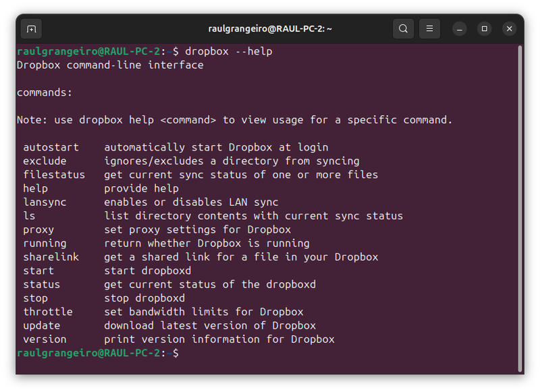Image resolution: width=540 pixels, height=392 pixels.
Task: Click the search icon in header bar
Action: [x=403, y=28]
